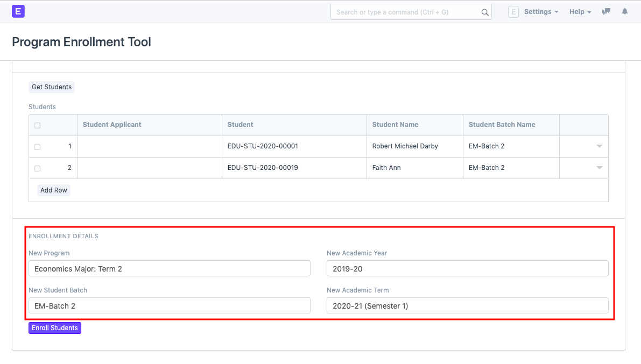The height and width of the screenshot is (364, 641).
Task: Click Add Row below the student list
Action: (x=53, y=190)
